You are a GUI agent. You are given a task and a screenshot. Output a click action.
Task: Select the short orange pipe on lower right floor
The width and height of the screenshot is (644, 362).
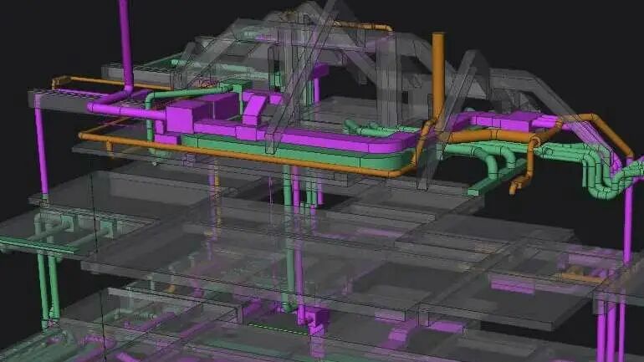(x=581, y=278)
